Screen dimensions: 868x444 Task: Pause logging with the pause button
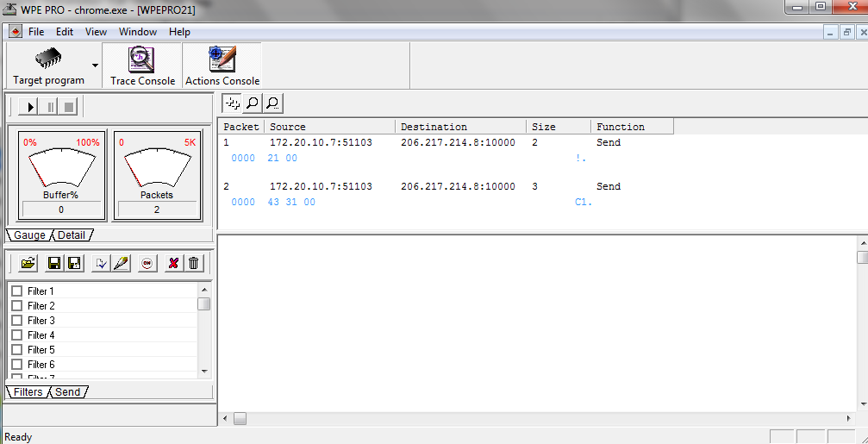(50, 106)
